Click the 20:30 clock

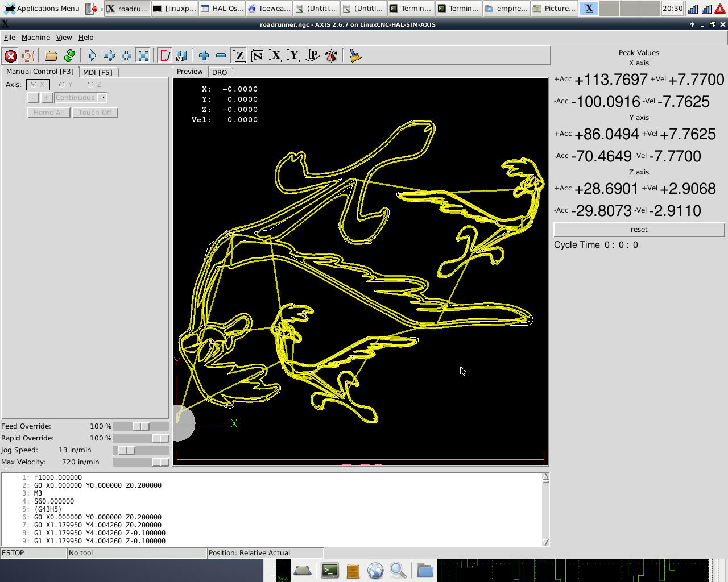click(672, 9)
